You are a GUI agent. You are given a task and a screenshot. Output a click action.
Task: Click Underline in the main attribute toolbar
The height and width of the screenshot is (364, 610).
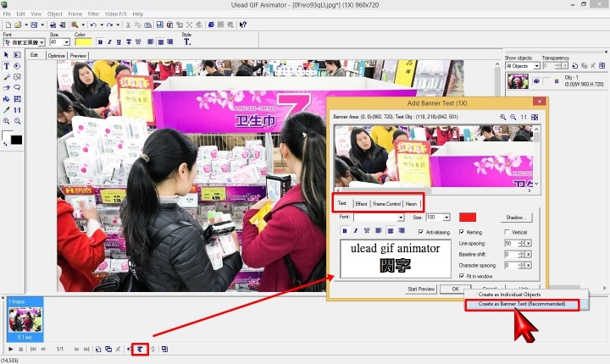[119, 42]
